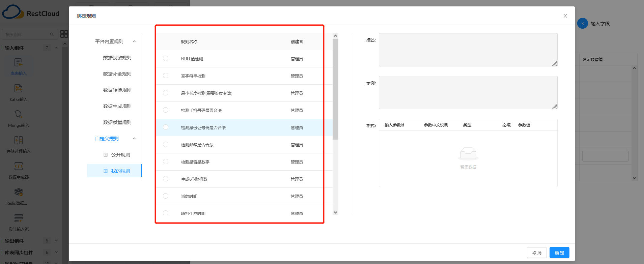644x264 pixels.
Task: Click the 设定缺省值 header in background
Action: [592, 60]
